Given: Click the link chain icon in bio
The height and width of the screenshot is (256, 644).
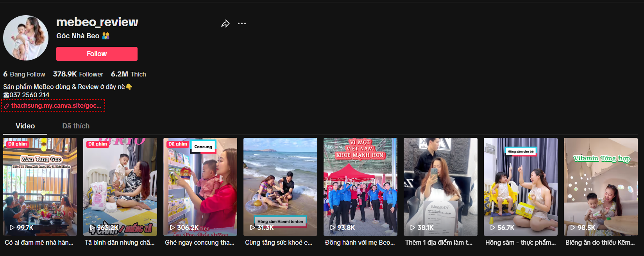Looking at the screenshot, I should (x=7, y=106).
